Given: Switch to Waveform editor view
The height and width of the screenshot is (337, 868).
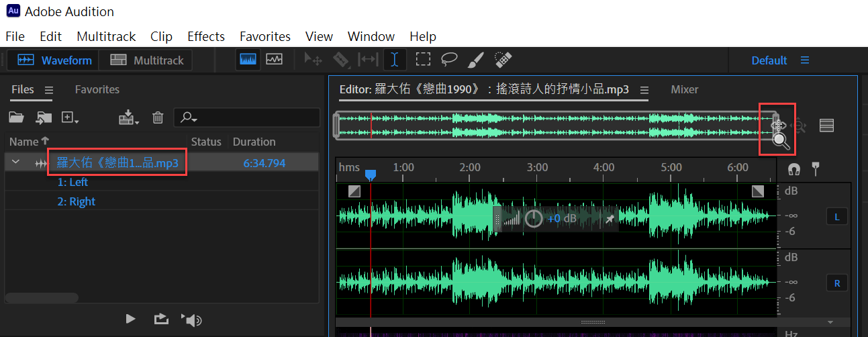Looking at the screenshot, I should point(53,60).
